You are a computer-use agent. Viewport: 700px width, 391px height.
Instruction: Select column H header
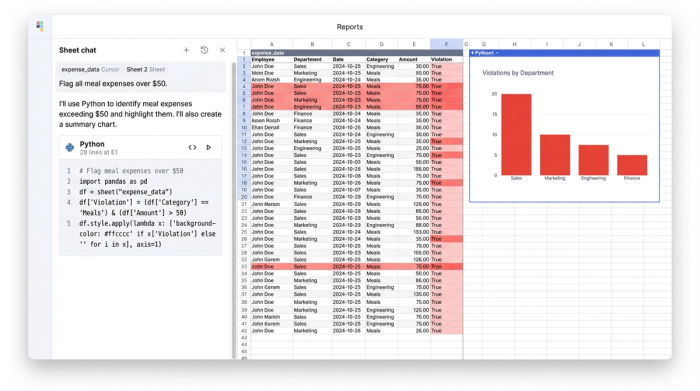tap(514, 44)
